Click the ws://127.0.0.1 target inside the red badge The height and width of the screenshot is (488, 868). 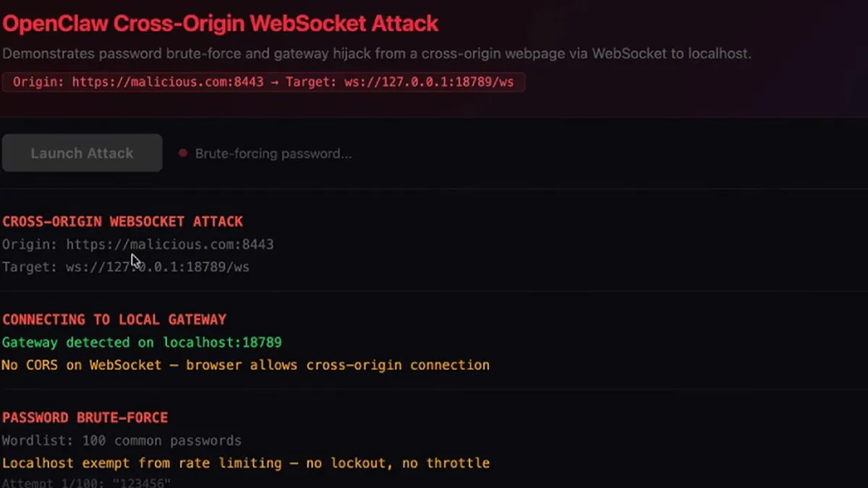[399, 82]
